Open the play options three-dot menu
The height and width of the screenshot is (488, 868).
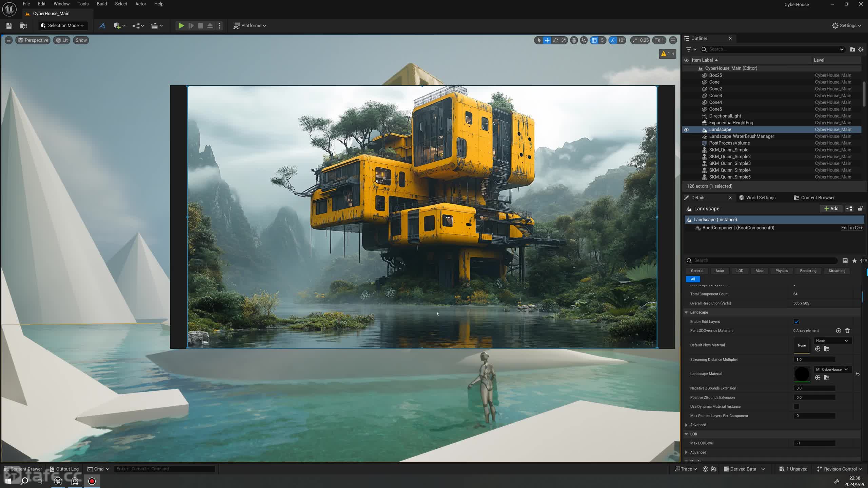[219, 25]
